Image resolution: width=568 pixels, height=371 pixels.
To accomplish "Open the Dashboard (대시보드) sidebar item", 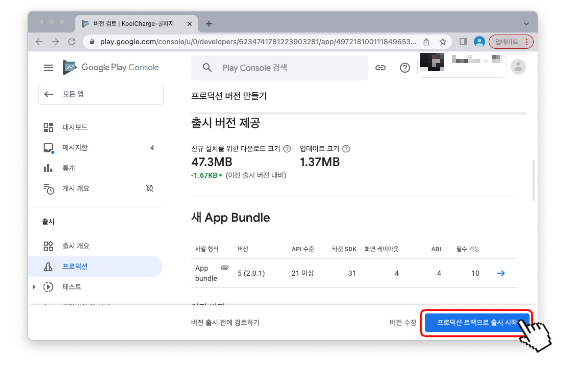I will (96, 127).
